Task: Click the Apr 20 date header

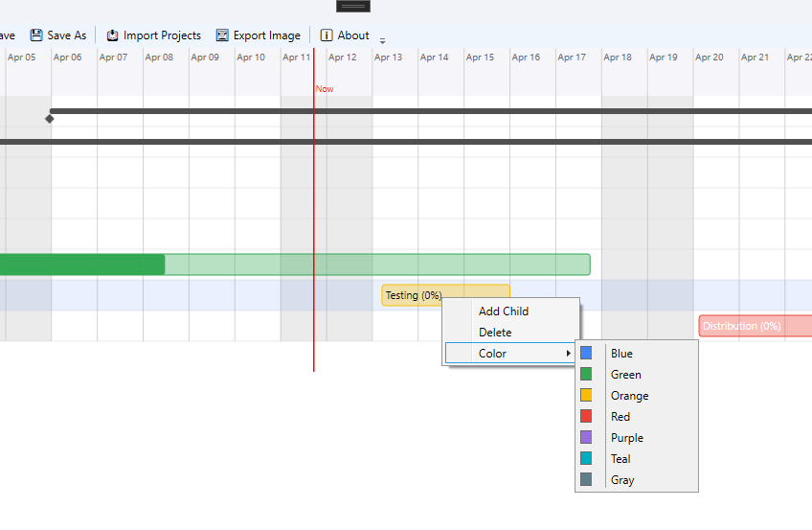Action: 709,57
